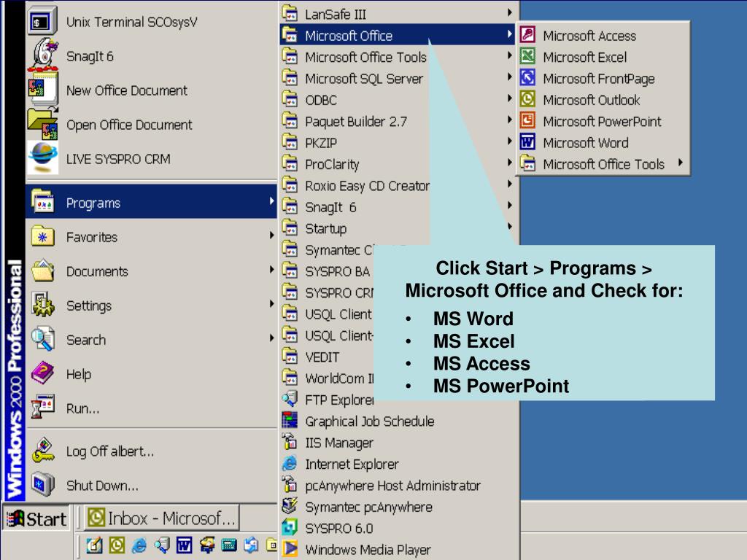
Task: Click Open Office Document icon
Action: [43, 124]
